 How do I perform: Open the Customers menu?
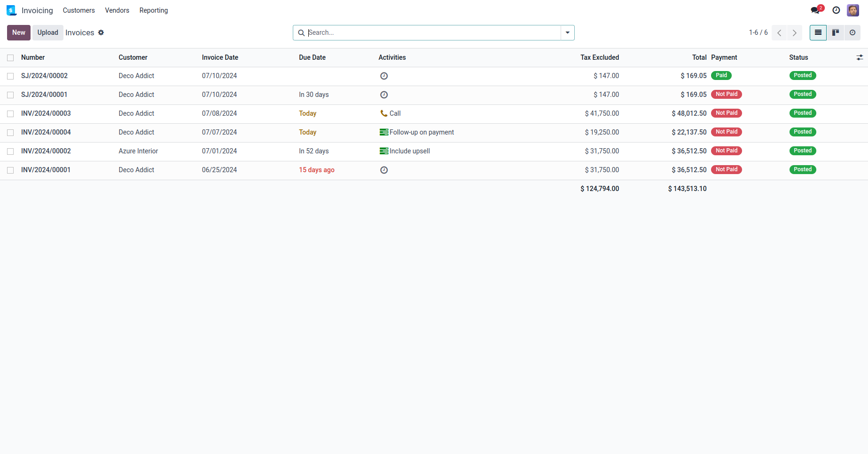pos(79,10)
